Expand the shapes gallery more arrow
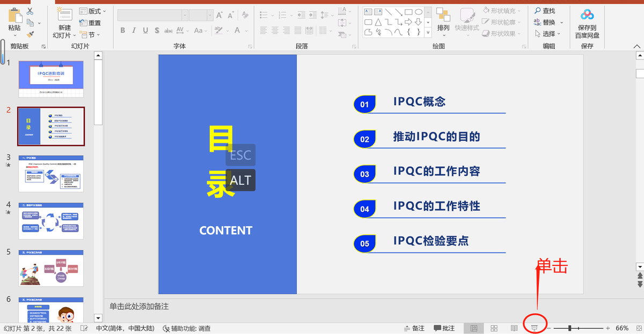644x334 pixels. click(428, 33)
